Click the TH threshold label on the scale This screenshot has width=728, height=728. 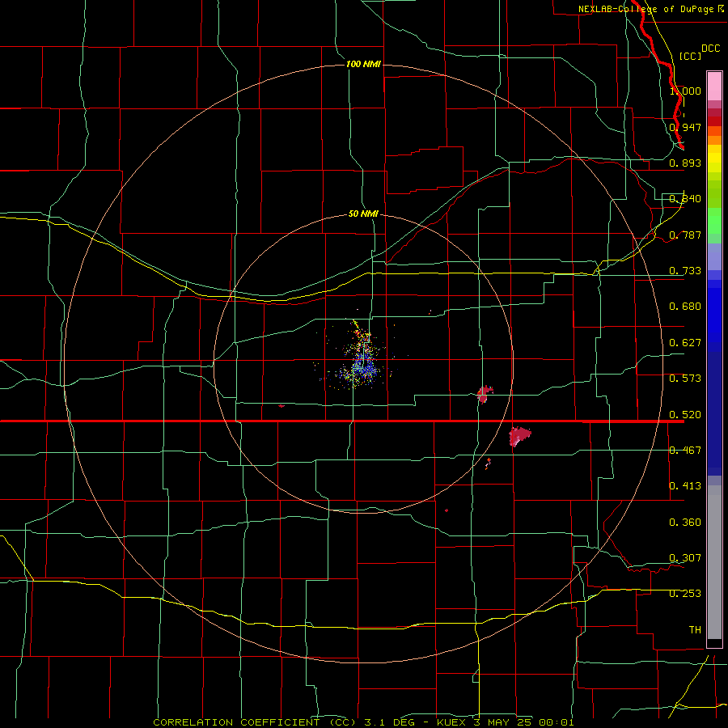coord(695,630)
